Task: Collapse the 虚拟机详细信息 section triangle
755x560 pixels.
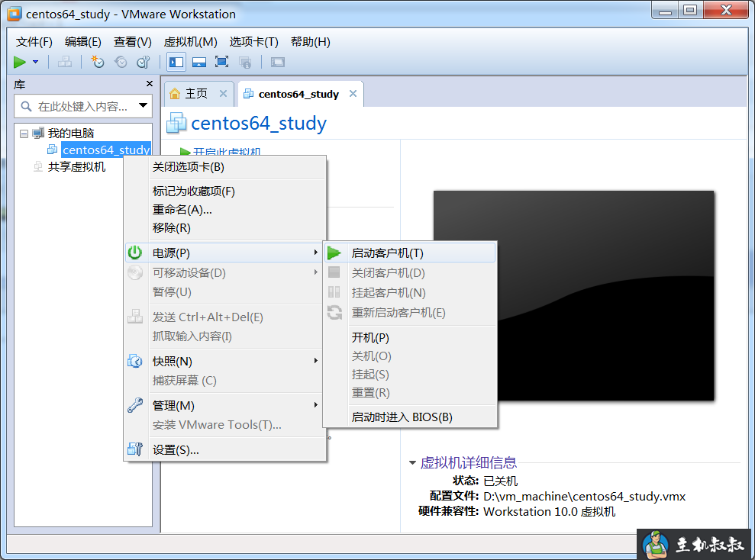Action: click(412, 463)
